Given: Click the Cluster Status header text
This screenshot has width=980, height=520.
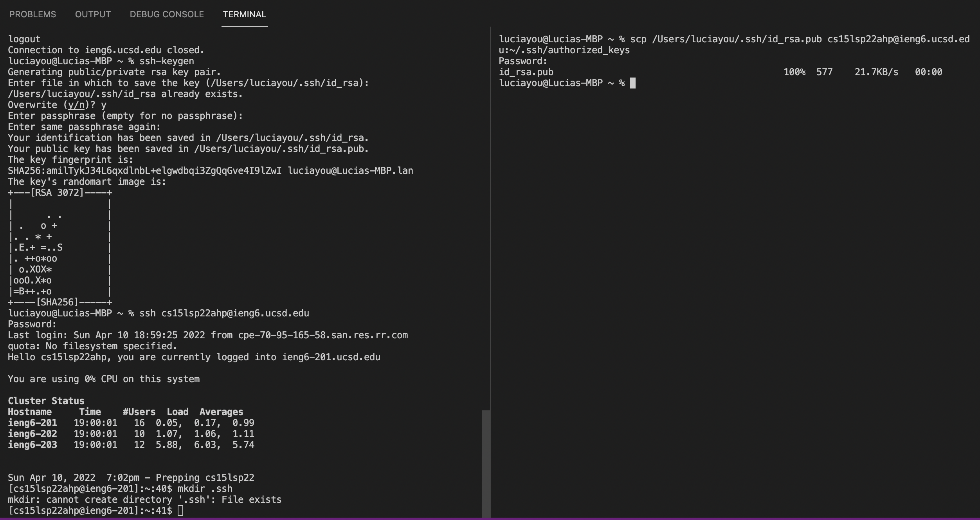Looking at the screenshot, I should coord(45,401).
